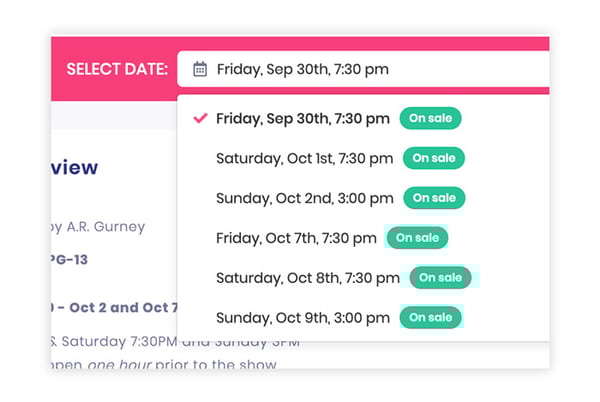Click the calendar icon in the date field
This screenshot has height=402, width=600.
tap(200, 69)
